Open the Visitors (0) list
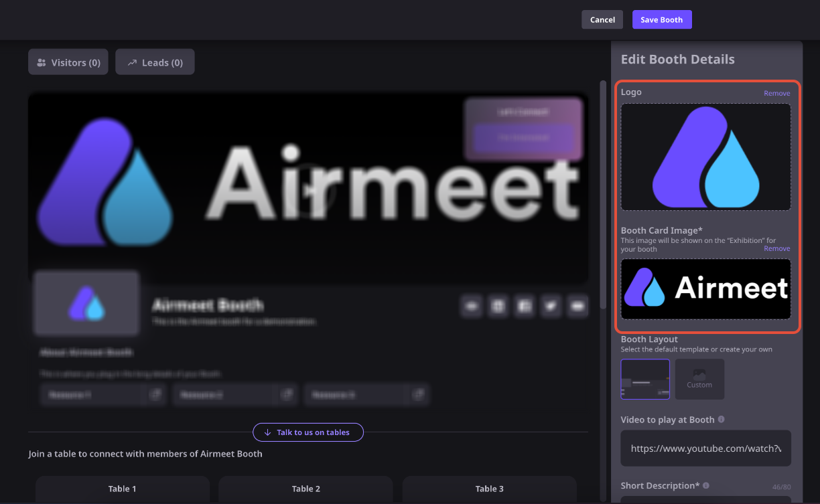This screenshot has width=820, height=504. click(x=68, y=62)
